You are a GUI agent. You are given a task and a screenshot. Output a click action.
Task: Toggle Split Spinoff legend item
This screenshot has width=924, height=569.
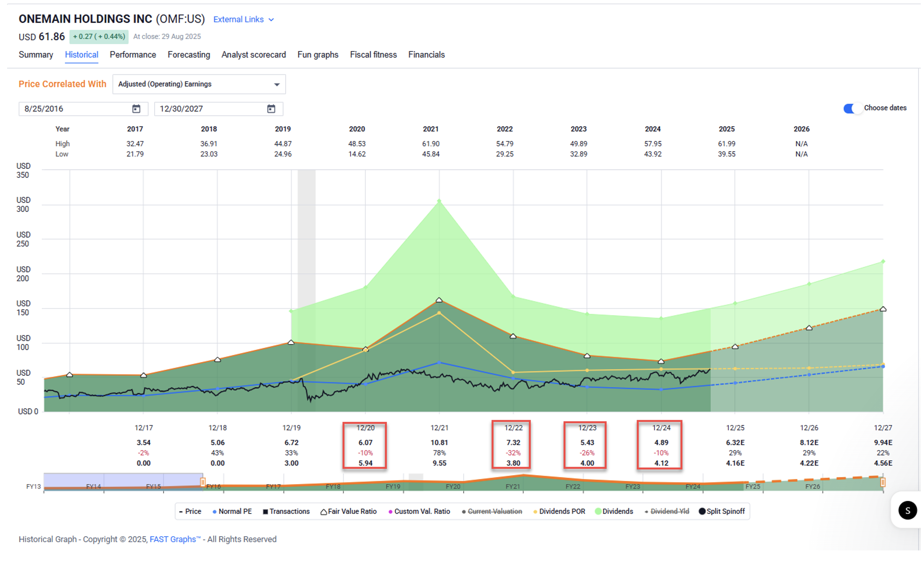[722, 511]
